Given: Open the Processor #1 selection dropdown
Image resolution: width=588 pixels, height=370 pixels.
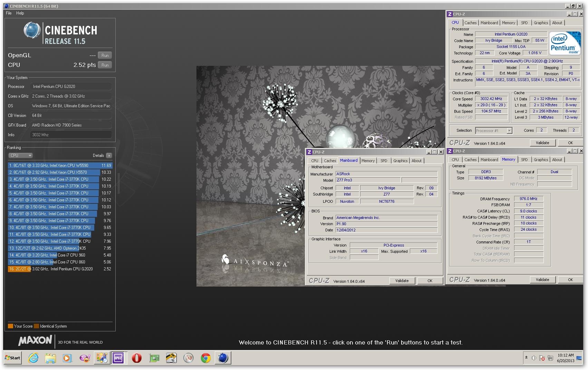Looking at the screenshot, I should (x=493, y=131).
